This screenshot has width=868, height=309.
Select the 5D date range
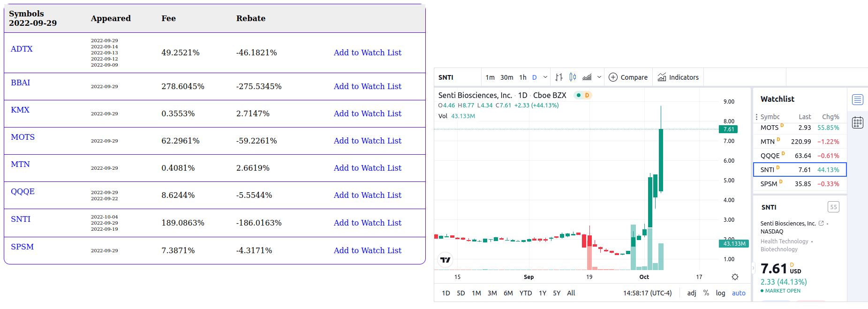[x=461, y=293]
